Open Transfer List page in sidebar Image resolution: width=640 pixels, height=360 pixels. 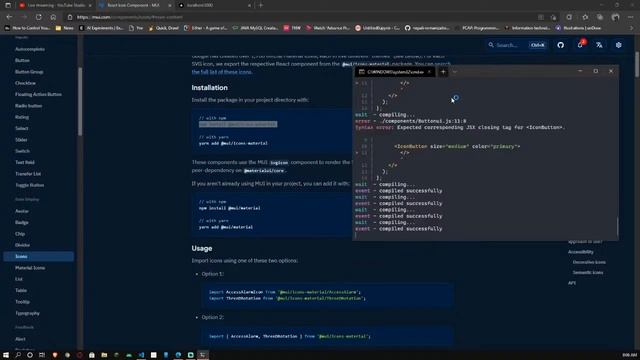[28, 174]
